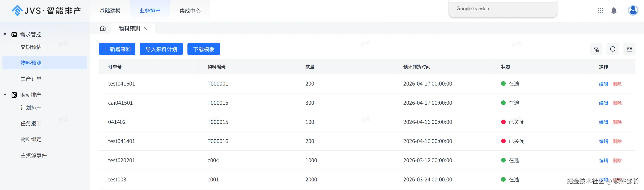644x190 pixels.
Task: Click the home icon in the tab bar
Action: tap(103, 28)
